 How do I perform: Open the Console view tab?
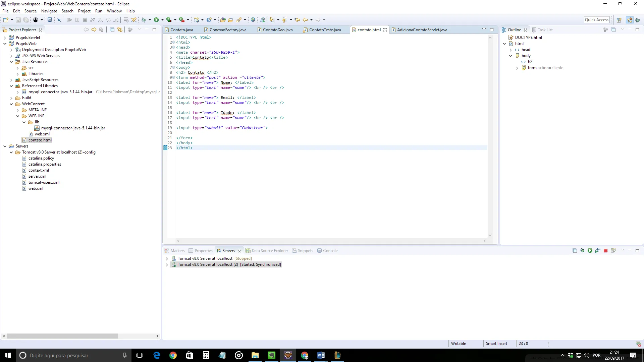(330, 251)
